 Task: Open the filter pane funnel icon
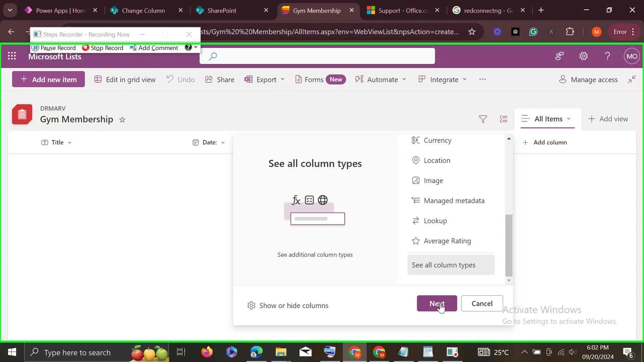click(483, 119)
